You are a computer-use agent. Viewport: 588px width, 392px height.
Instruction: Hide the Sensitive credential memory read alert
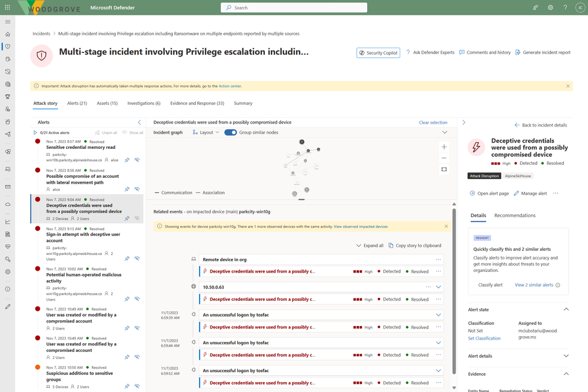(137, 160)
